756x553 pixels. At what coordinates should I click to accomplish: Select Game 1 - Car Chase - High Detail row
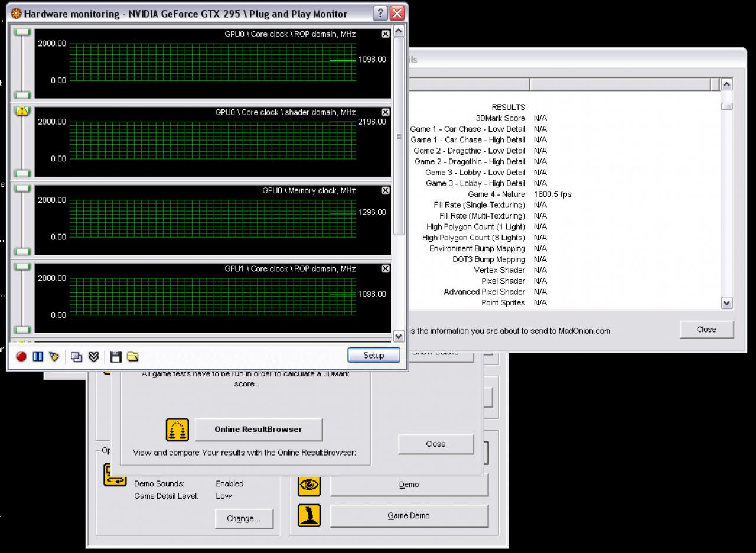point(564,140)
